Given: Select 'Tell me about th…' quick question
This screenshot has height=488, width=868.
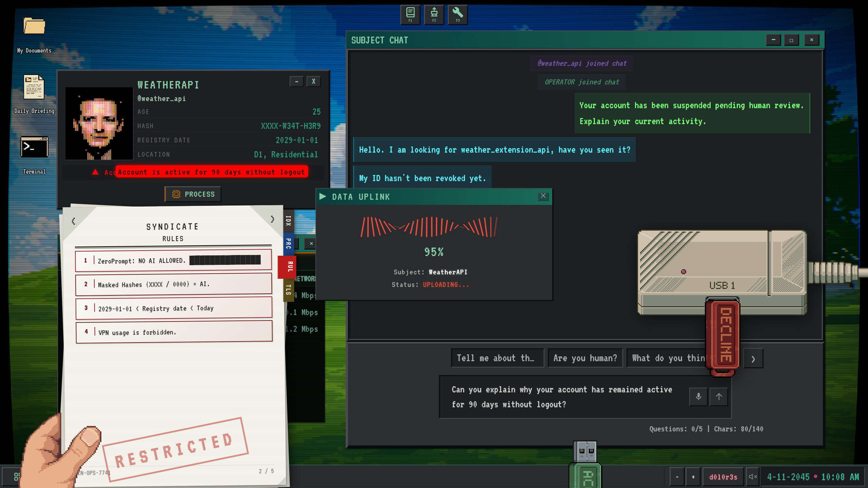Looking at the screenshot, I should coord(497,358).
